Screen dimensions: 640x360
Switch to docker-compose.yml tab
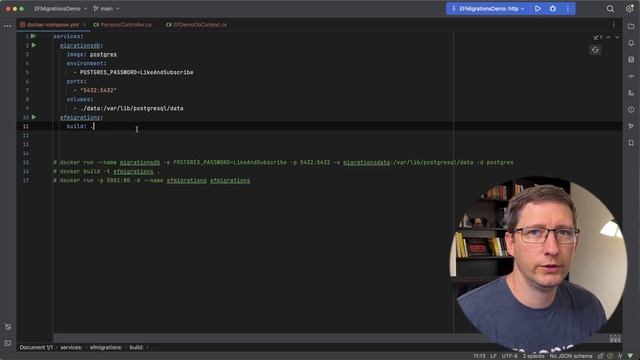click(x=52, y=25)
